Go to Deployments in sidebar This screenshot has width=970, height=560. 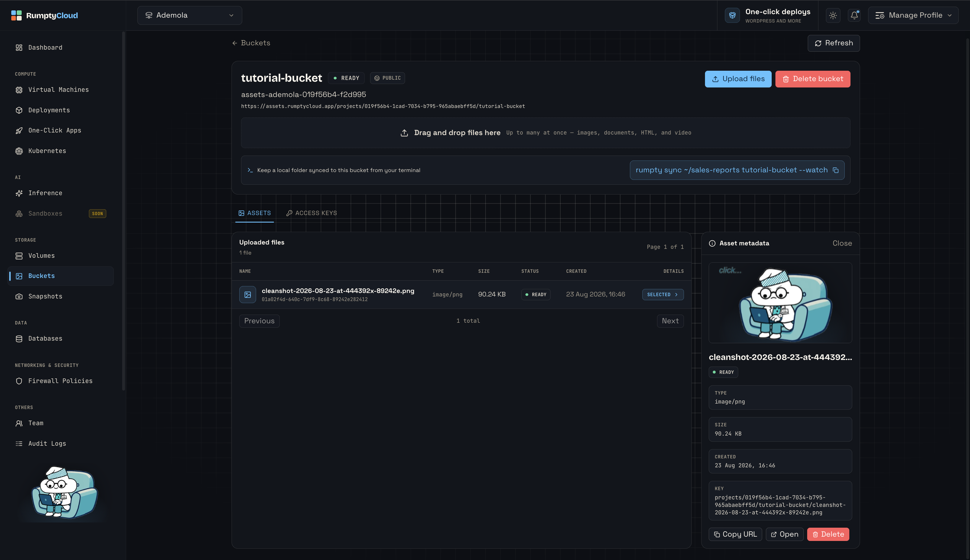[61, 110]
